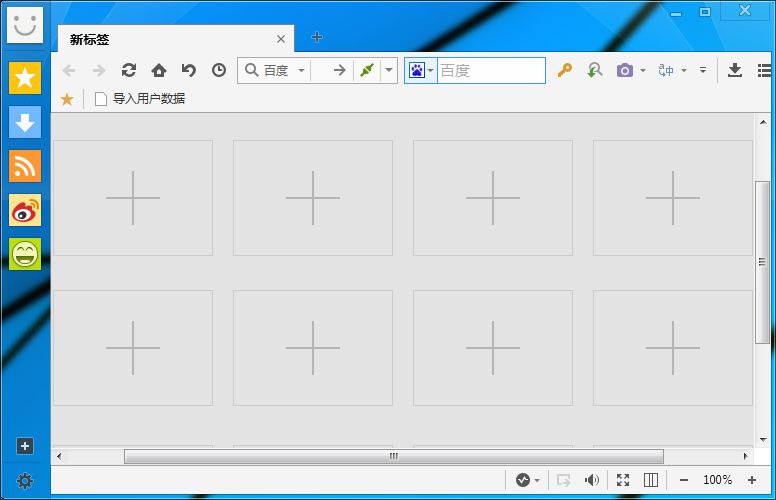Click the undo closed tab icon
The image size is (776, 500).
(189, 70)
